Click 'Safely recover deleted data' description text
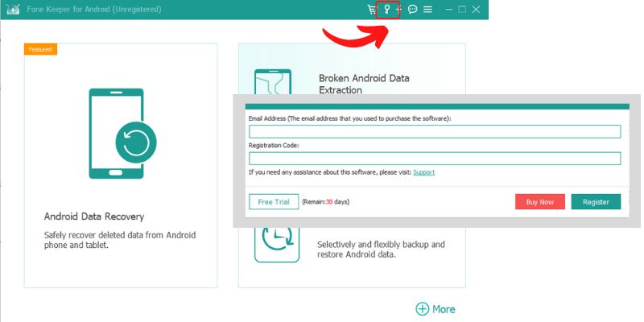 pos(120,240)
